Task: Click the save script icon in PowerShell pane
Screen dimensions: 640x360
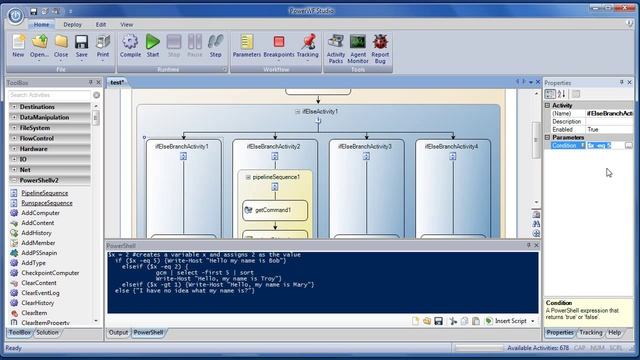Action: click(x=438, y=321)
